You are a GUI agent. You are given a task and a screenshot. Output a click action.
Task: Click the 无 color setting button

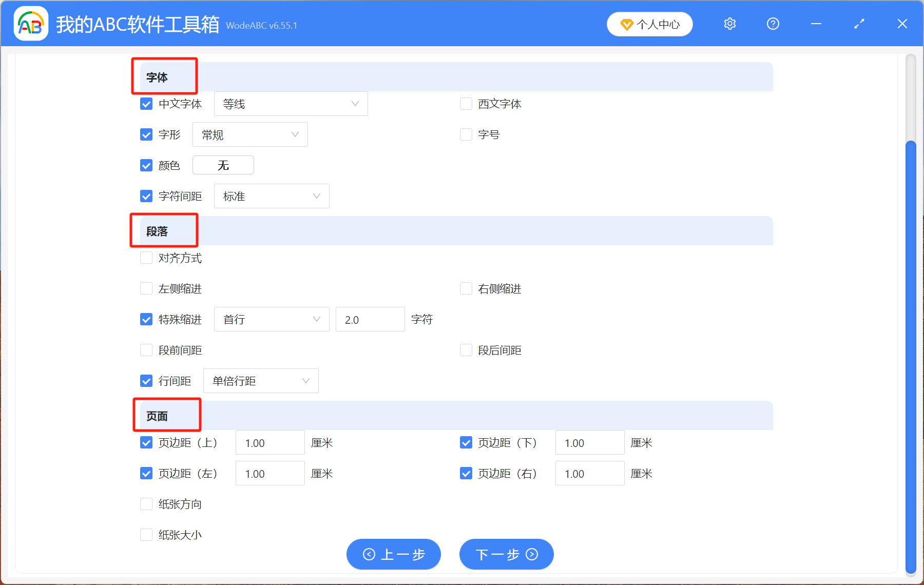click(x=223, y=165)
